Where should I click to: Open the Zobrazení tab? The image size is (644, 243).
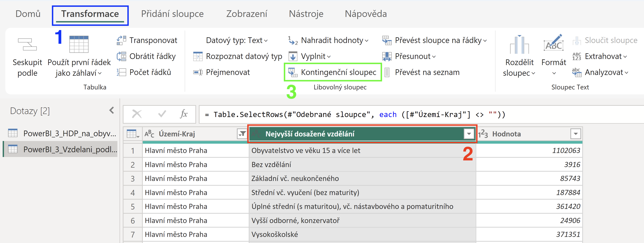(x=246, y=14)
